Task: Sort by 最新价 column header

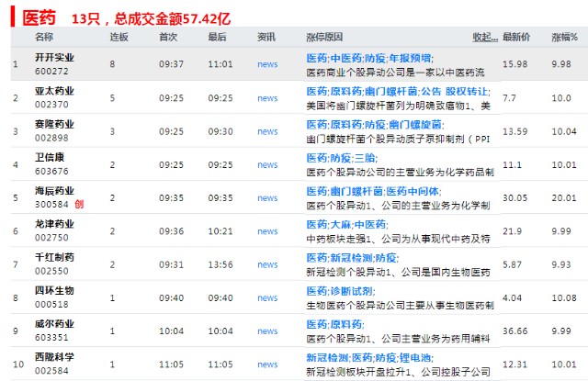Action: tap(516, 37)
